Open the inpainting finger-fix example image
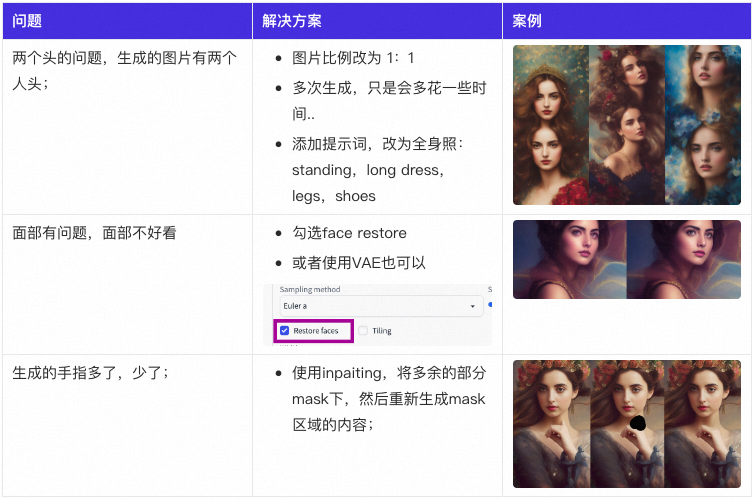This screenshot has height=500, width=752. (x=627, y=424)
